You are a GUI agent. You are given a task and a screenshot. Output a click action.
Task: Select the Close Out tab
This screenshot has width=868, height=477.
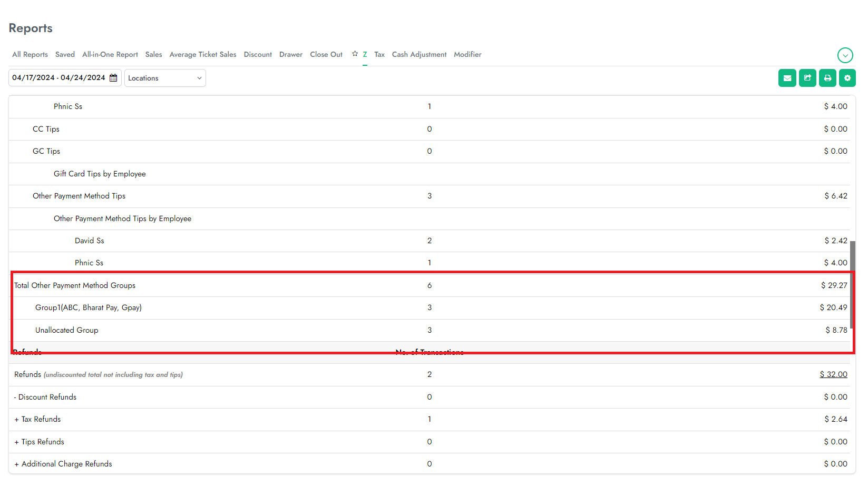tap(326, 54)
